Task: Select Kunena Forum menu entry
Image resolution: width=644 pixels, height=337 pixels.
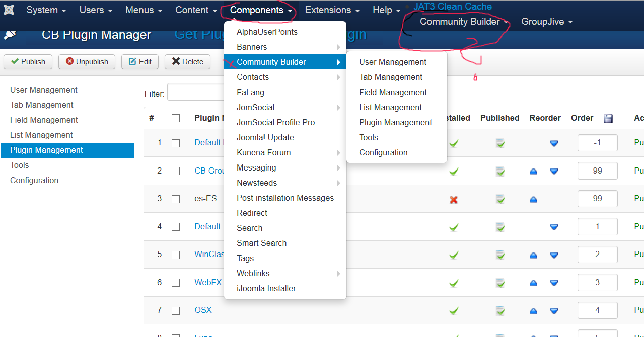Action: 285,152
